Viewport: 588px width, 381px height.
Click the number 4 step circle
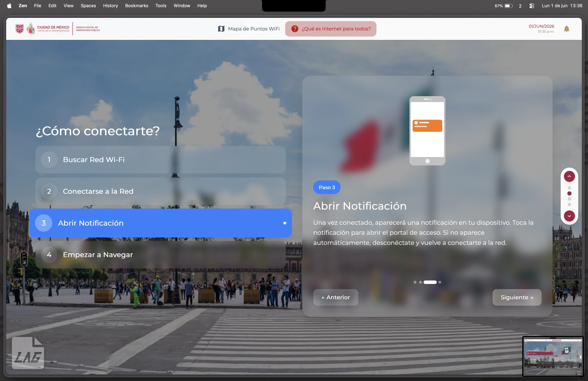(x=49, y=255)
